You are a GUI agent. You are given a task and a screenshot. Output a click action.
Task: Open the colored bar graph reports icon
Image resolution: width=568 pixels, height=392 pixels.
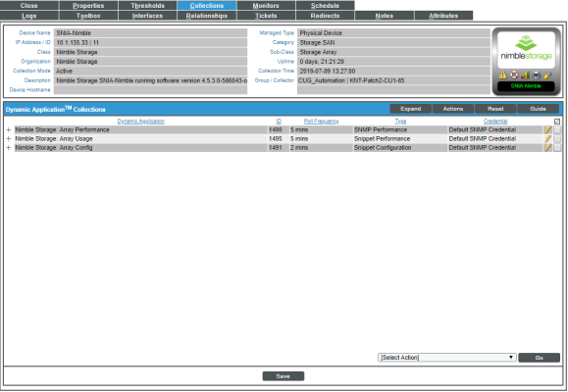click(x=525, y=75)
